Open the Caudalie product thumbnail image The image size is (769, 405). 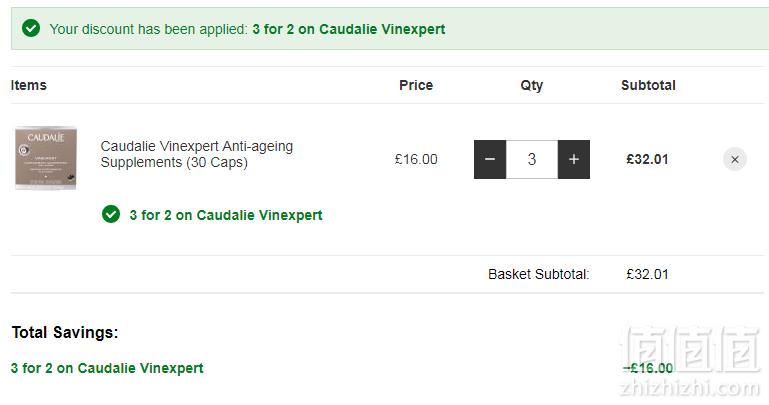coord(46,158)
